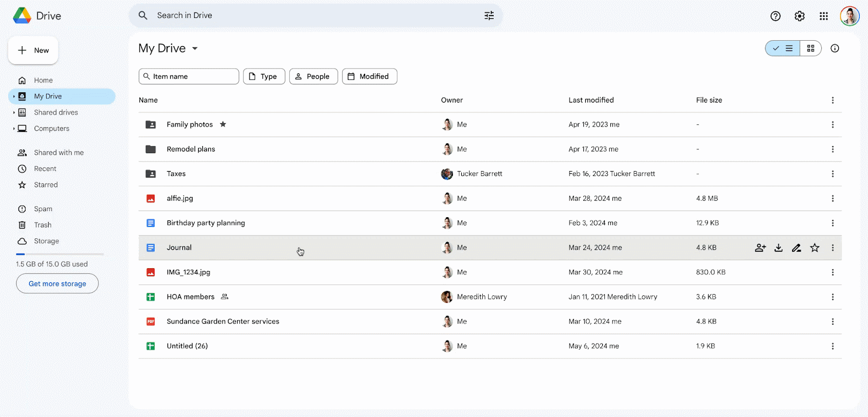Expand Shared drives in sidebar
Screen dimensions: 868x417
[x=14, y=112]
